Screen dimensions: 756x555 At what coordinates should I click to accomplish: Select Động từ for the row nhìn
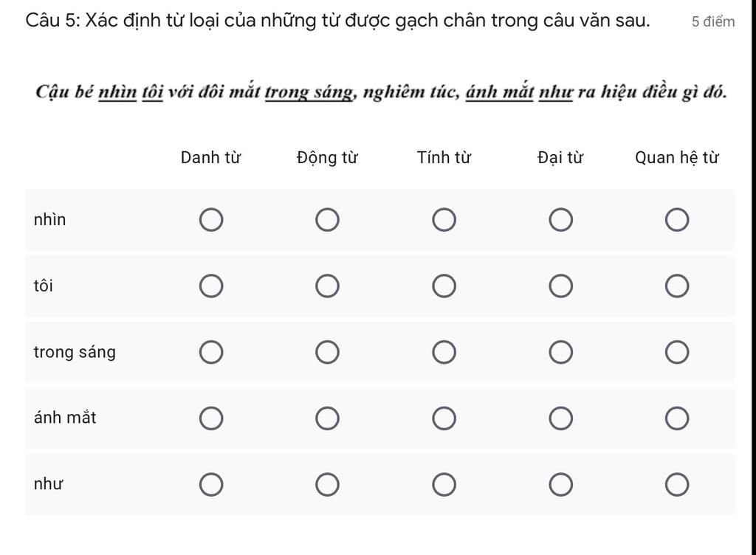click(327, 220)
